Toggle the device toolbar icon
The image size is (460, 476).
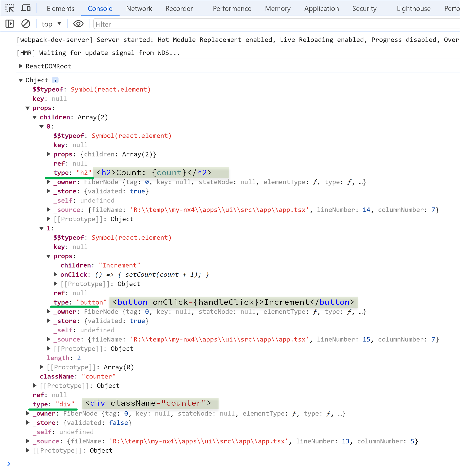click(26, 8)
